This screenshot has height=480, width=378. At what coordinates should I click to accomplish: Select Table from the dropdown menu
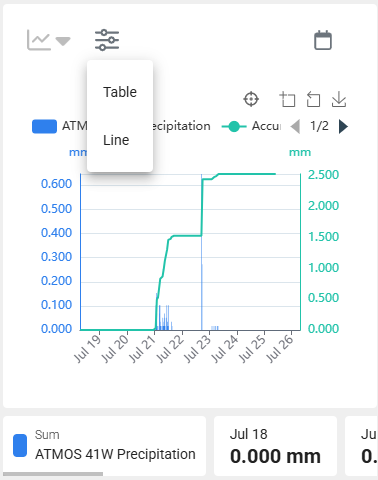coord(120,92)
